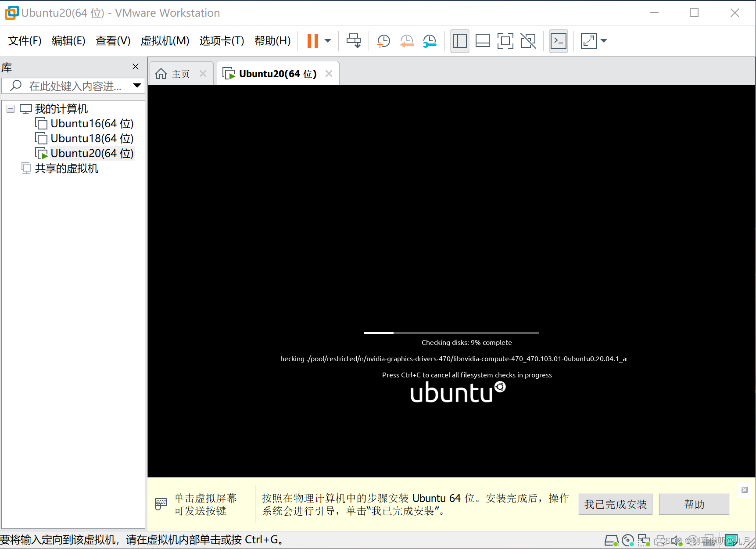Collapse the 我的计算机 tree node
756x549 pixels.
11,109
